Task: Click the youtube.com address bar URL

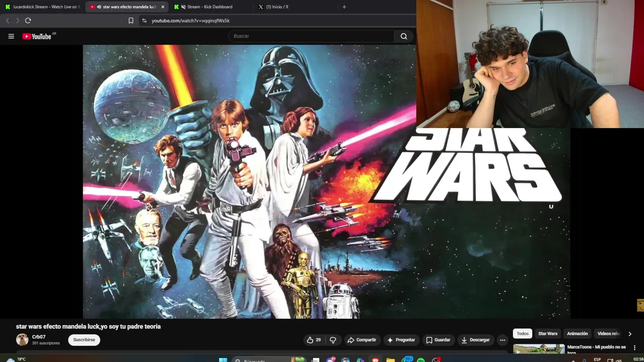Action: (190, 21)
